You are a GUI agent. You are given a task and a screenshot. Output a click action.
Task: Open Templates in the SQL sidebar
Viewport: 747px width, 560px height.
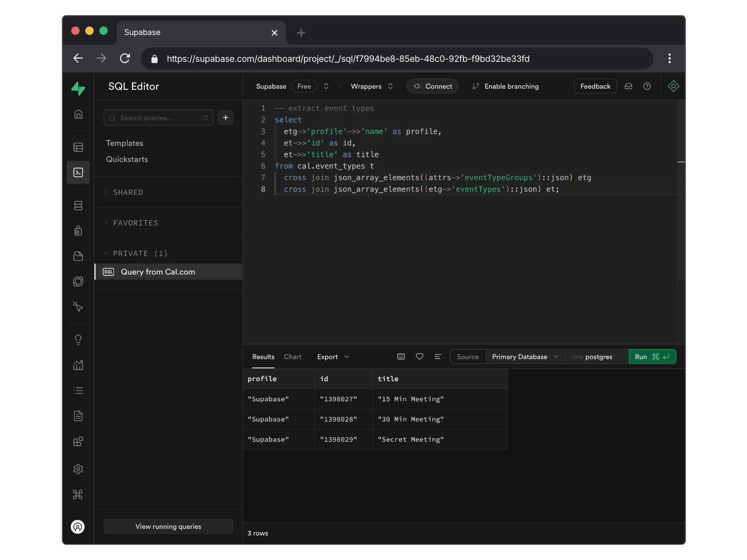pos(124,143)
